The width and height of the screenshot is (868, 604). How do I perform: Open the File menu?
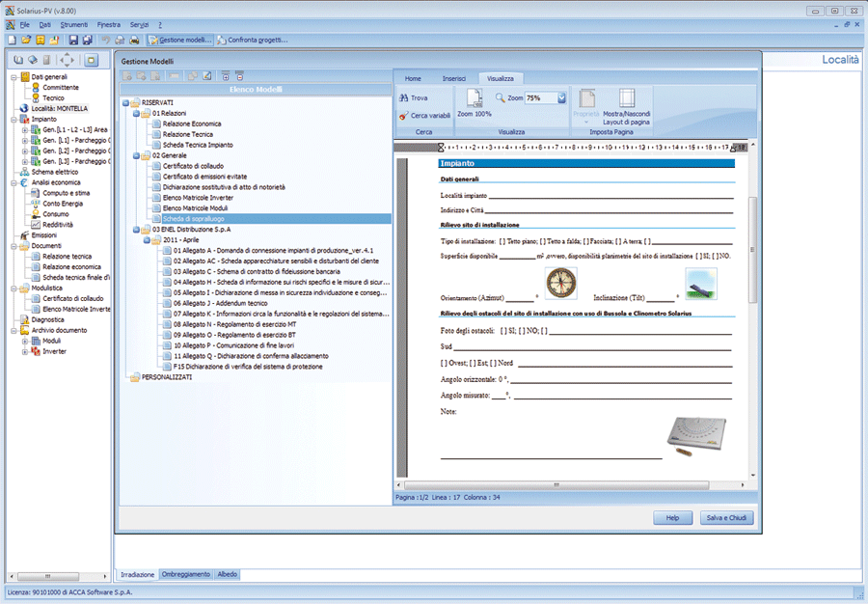25,25
